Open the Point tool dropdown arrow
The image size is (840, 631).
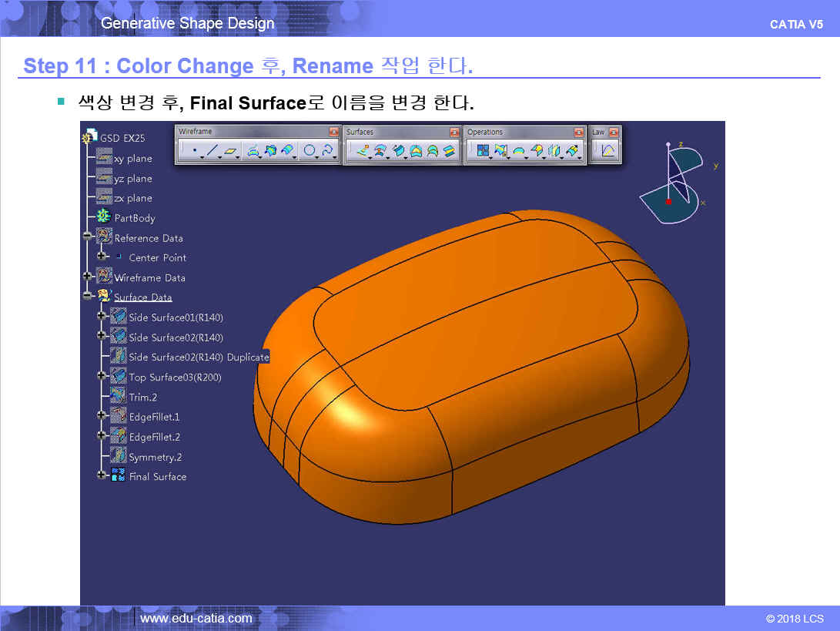(x=202, y=157)
